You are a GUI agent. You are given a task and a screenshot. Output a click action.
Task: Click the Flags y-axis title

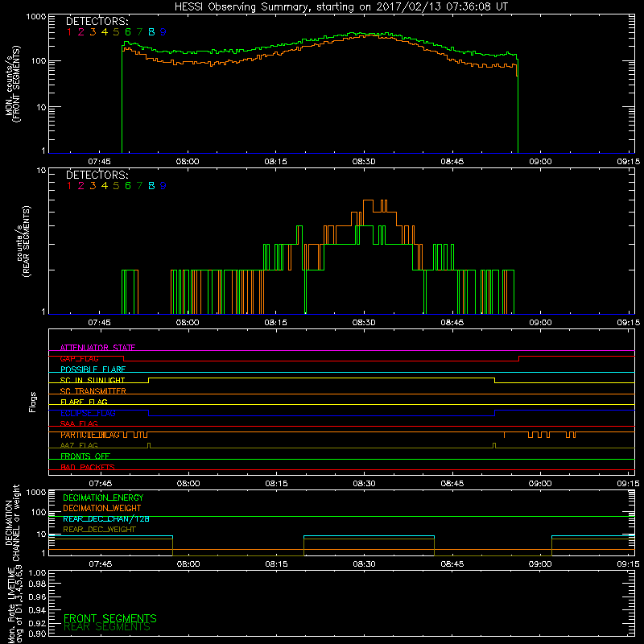click(x=33, y=402)
